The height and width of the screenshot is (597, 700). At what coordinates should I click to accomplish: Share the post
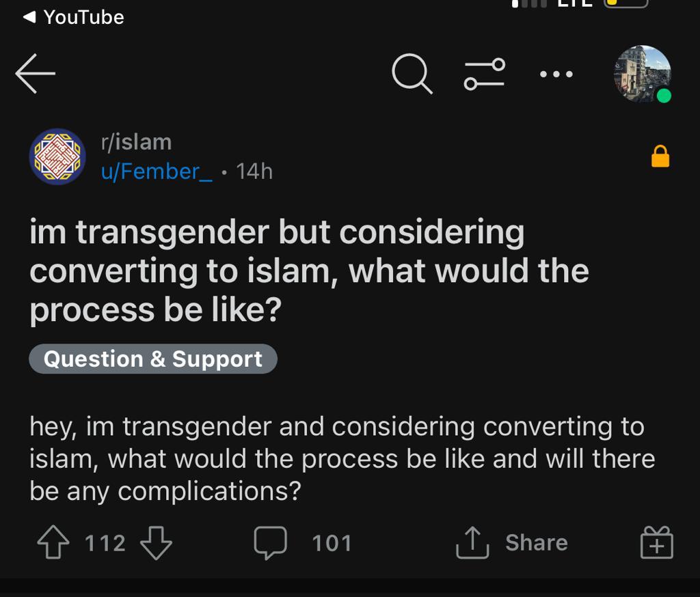click(513, 543)
